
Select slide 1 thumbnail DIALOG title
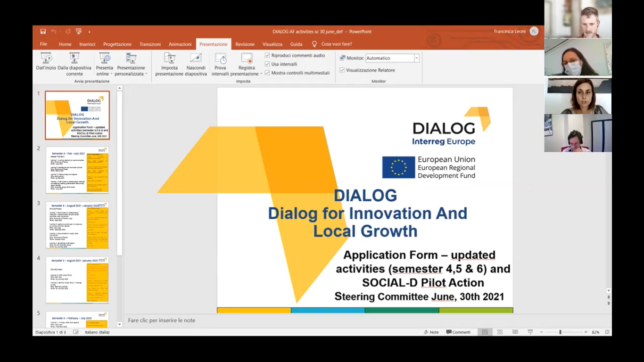click(77, 115)
